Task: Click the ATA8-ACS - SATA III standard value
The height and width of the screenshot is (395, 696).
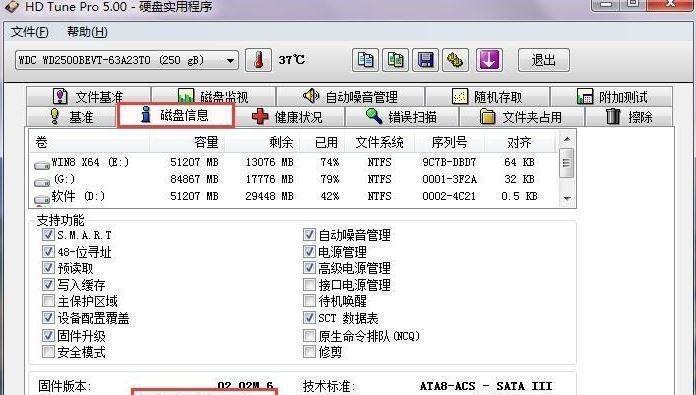Action: pyautogui.click(x=486, y=386)
